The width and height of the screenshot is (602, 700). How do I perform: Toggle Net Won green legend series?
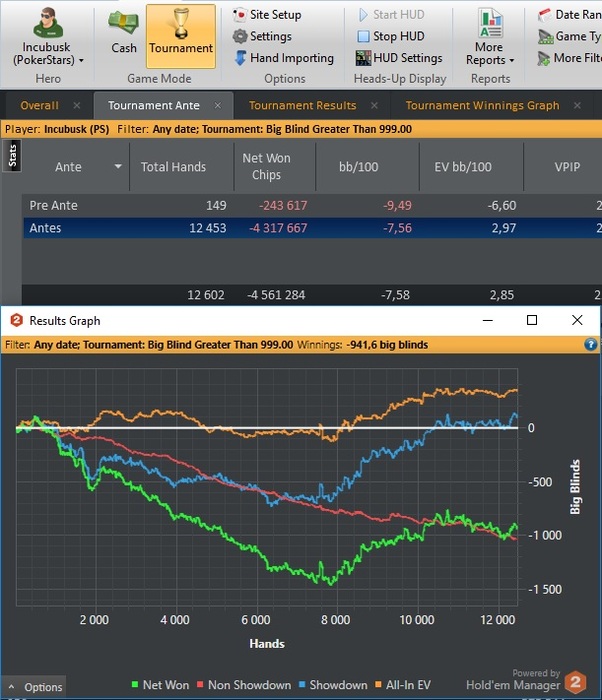(x=158, y=685)
